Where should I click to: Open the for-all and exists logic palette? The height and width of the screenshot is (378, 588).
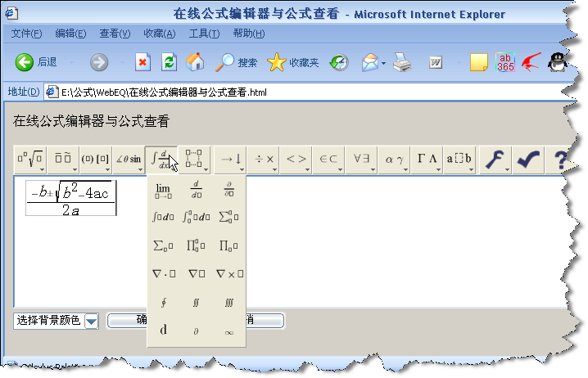[x=361, y=160]
